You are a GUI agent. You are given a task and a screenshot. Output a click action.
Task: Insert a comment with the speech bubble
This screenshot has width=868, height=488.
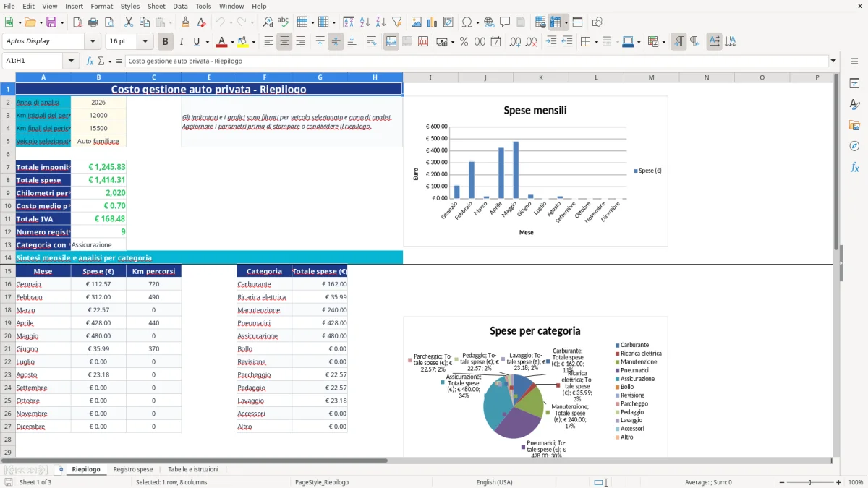[505, 22]
